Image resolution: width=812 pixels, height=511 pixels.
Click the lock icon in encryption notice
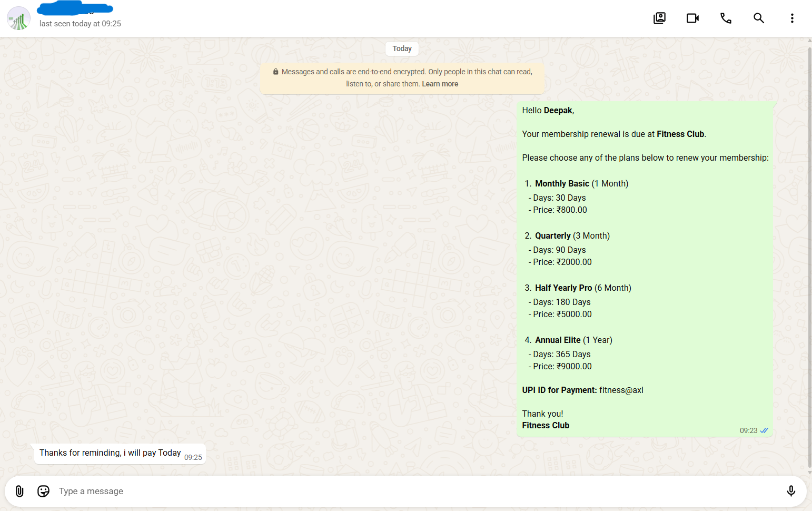tap(275, 72)
